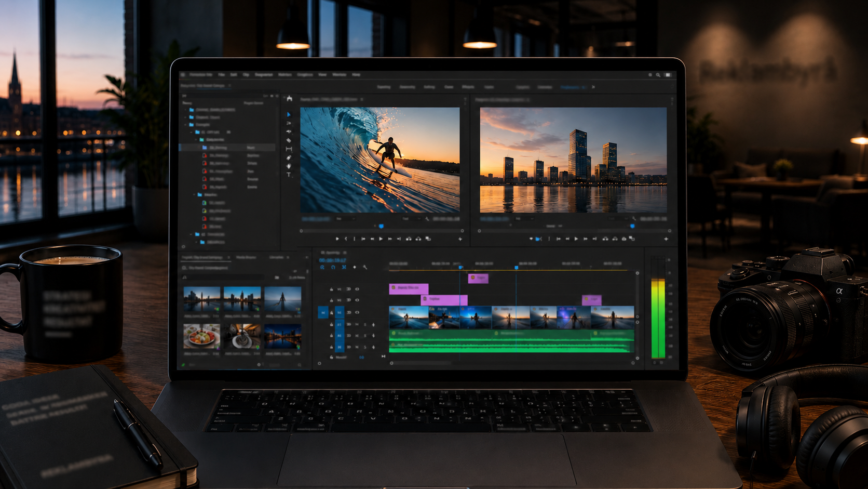Select the Type (T) tool
The height and width of the screenshot is (489, 868).
click(x=289, y=175)
